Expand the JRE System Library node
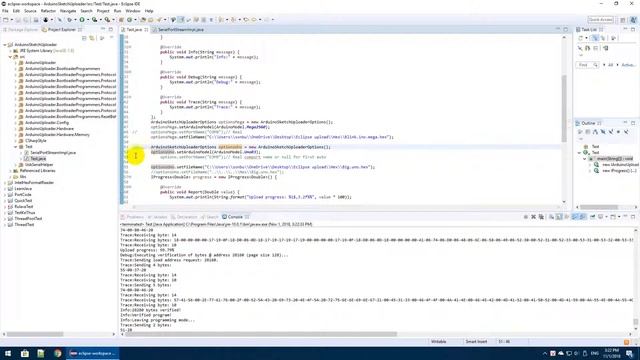The height and width of the screenshot is (360, 640). 10,51
